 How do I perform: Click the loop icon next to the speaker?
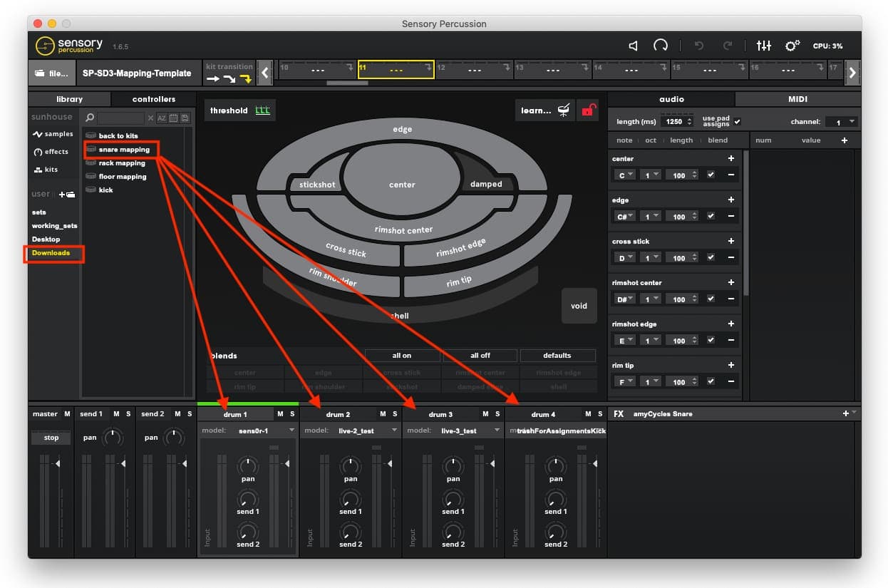[661, 45]
